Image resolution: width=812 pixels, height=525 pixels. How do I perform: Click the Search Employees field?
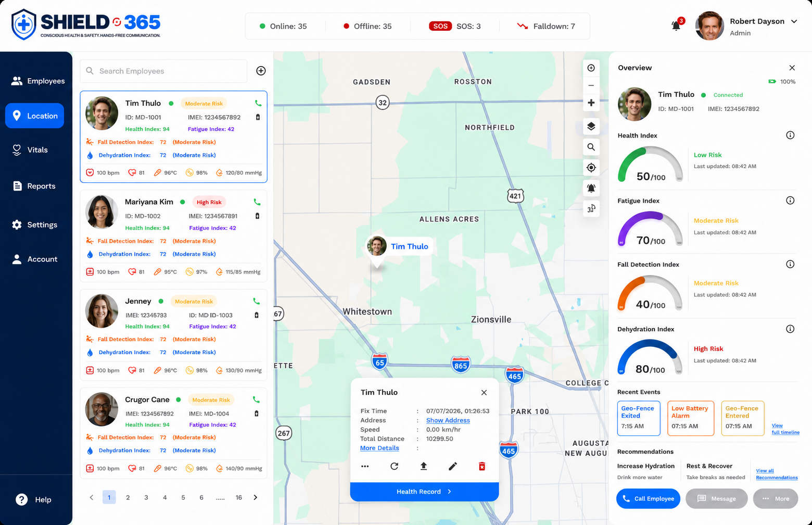coord(163,71)
